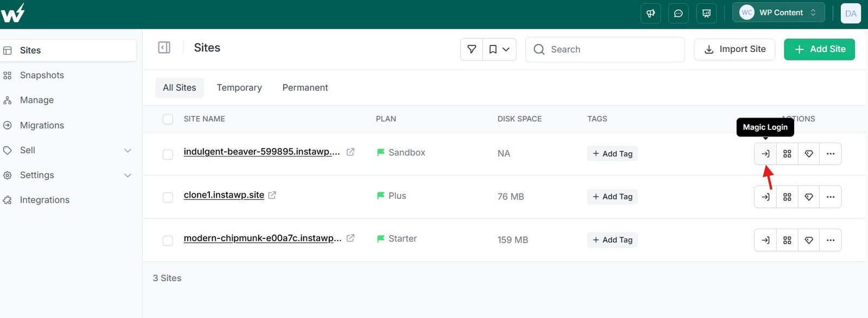The height and width of the screenshot is (318, 868).
Task: Open the saved bookmark views dropdown
Action: pos(499,49)
